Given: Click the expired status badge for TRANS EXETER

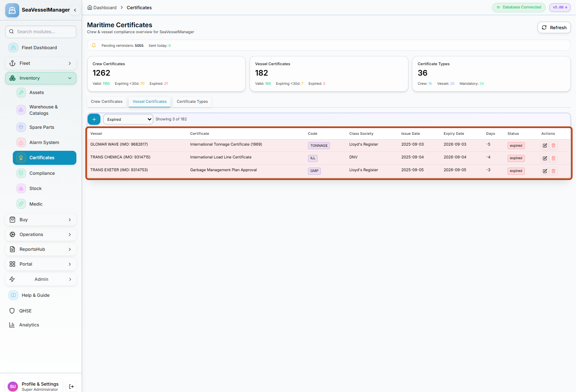Looking at the screenshot, I should [516, 171].
